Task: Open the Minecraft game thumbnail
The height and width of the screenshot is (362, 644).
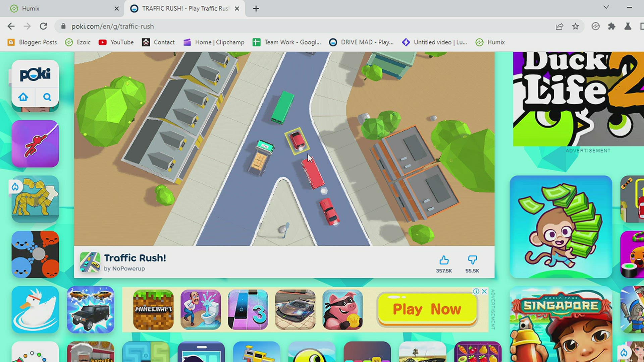Action: [153, 309]
